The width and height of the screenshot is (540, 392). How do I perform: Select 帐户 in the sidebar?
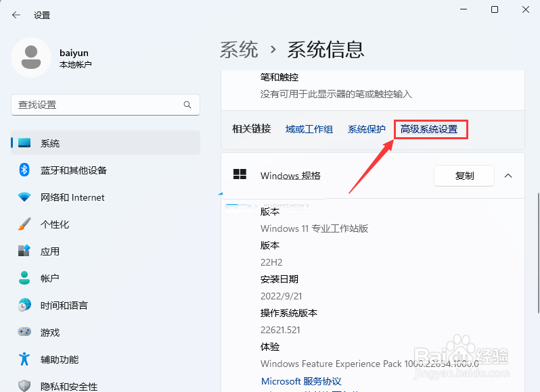(x=106, y=278)
